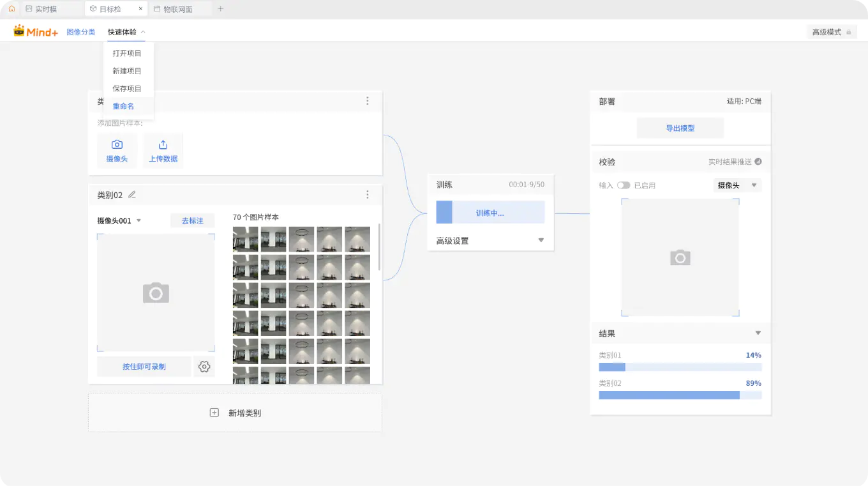Open three-dot menu of first class panel
868x488 pixels.
368,101
